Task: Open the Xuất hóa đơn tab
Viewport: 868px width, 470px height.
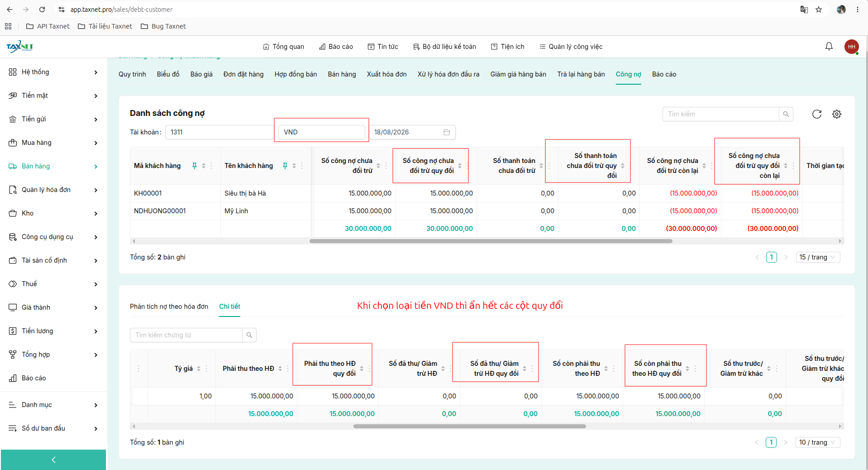Action: pos(386,74)
